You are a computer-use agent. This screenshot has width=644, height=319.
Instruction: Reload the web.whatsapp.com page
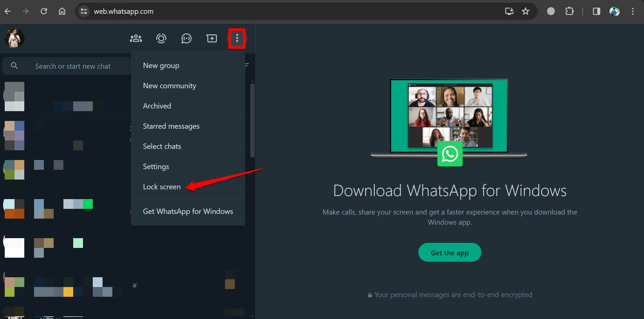point(44,11)
